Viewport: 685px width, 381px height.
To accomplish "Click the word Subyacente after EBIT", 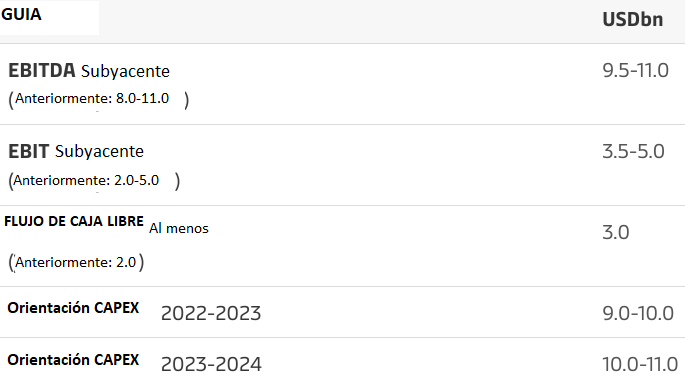I will (99, 152).
